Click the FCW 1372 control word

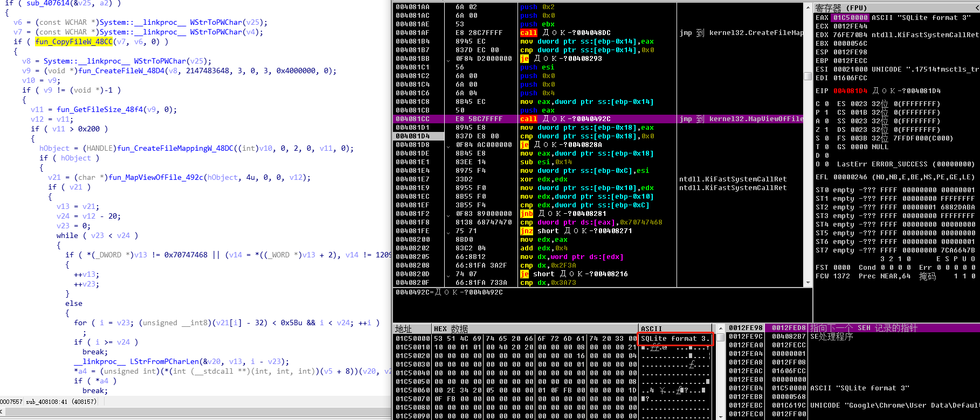pos(833,276)
